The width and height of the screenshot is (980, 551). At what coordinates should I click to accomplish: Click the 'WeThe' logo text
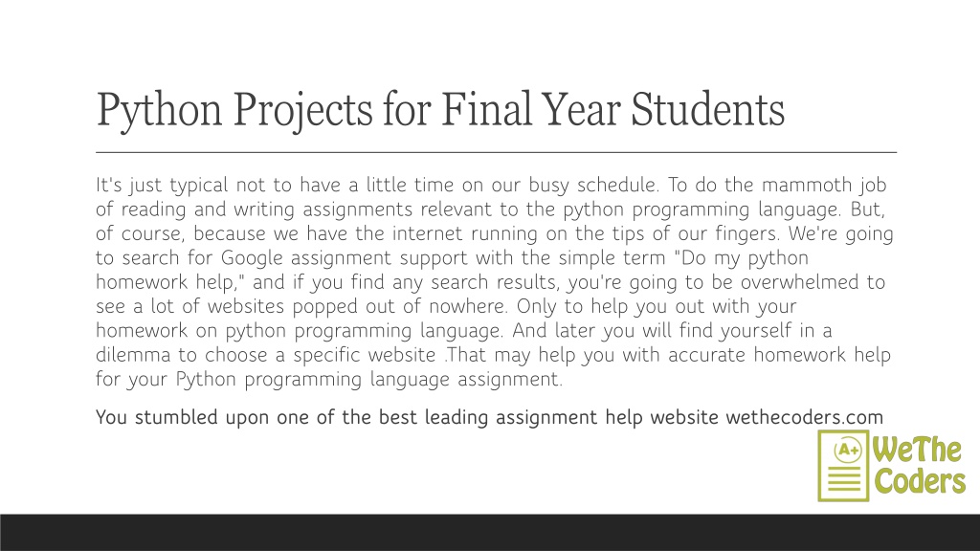tap(917, 450)
